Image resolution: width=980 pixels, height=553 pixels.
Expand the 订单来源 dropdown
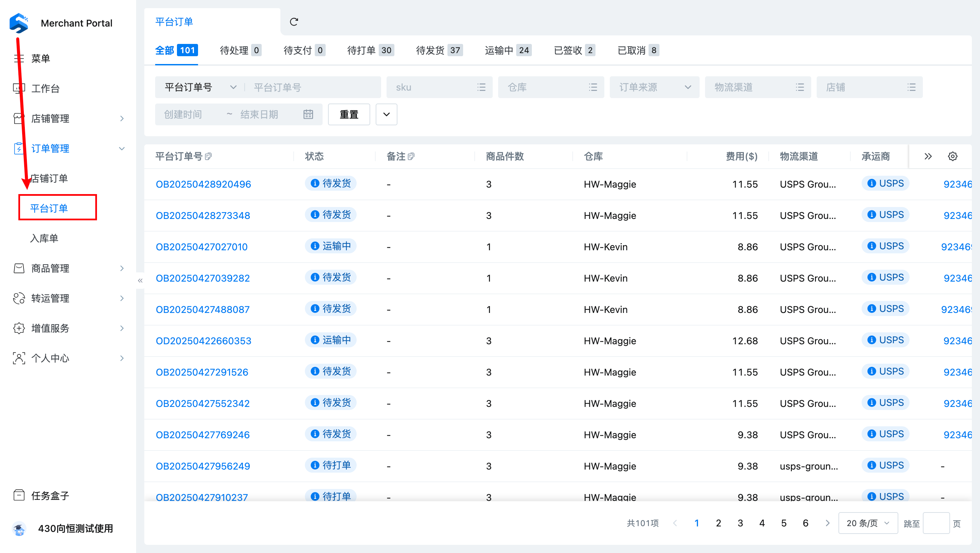coord(654,87)
